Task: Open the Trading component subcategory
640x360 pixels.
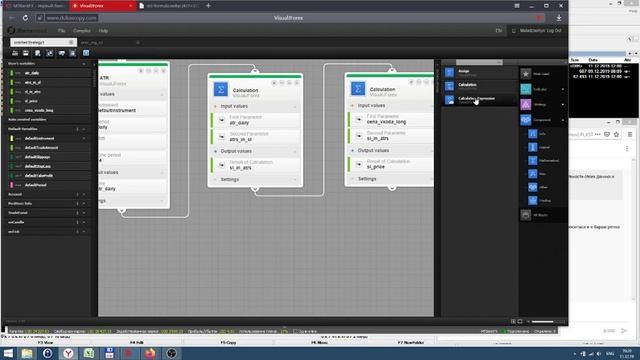Action: point(533,200)
